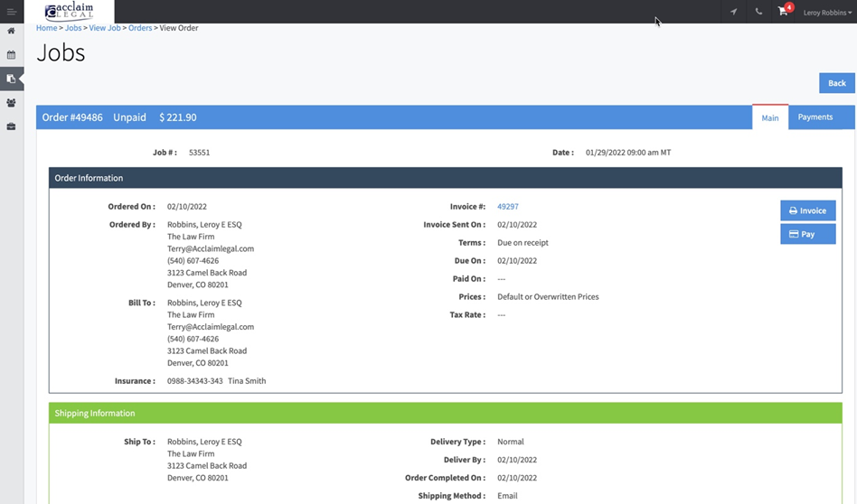Click the Normal delivery type value
The width and height of the screenshot is (857, 504).
click(511, 441)
